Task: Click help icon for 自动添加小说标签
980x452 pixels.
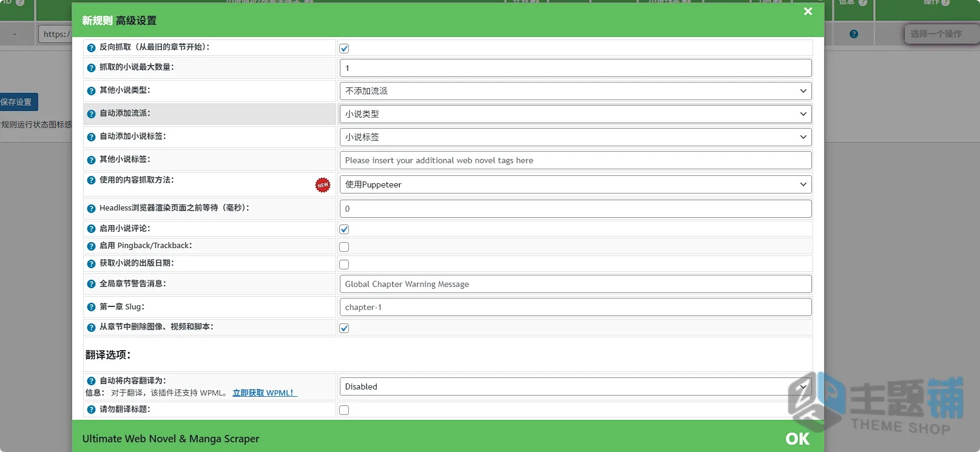Action: tap(91, 137)
